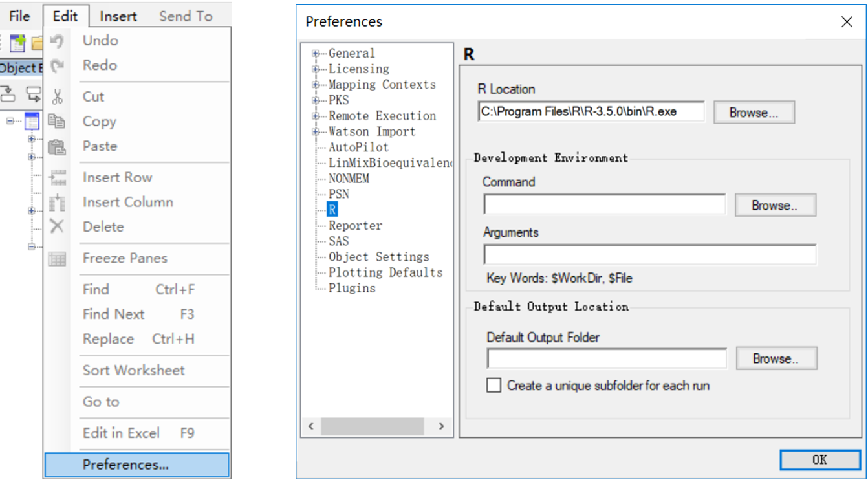Click Browse... button next to R Location
The width and height of the screenshot is (868, 482).
754,112
